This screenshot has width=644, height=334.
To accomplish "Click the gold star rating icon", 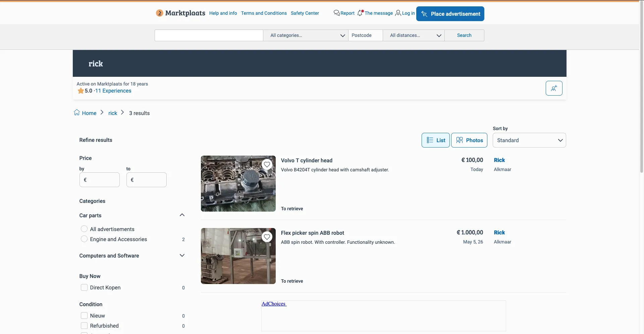I will pos(80,91).
